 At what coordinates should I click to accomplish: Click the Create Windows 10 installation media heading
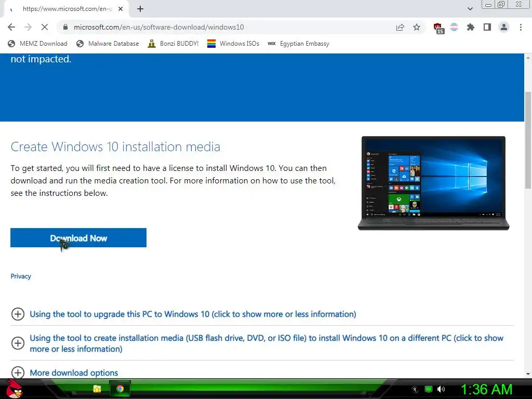115,147
